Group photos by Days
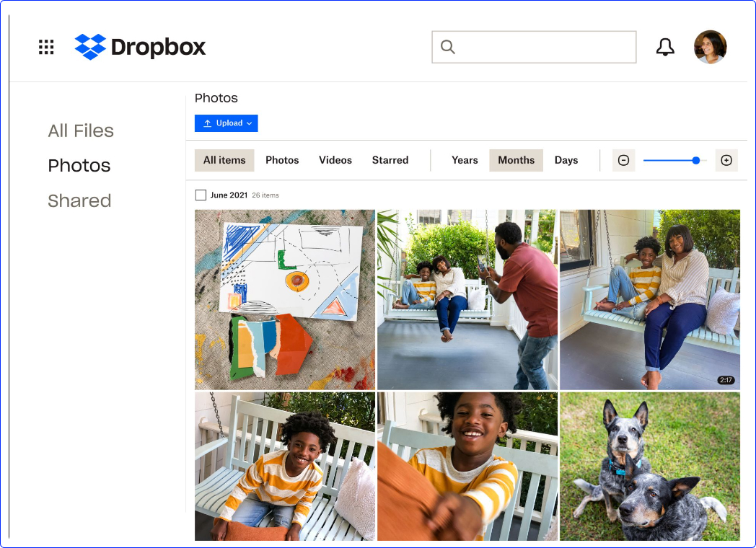 (x=566, y=161)
